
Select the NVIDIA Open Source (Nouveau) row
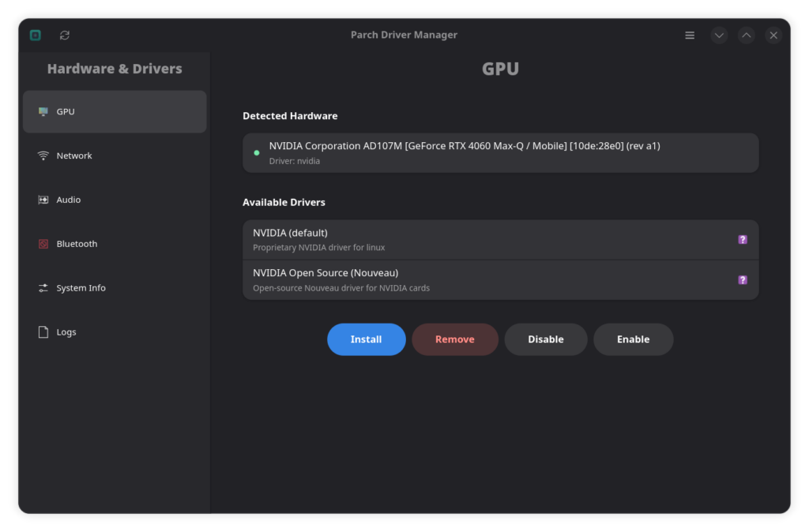tap(500, 280)
